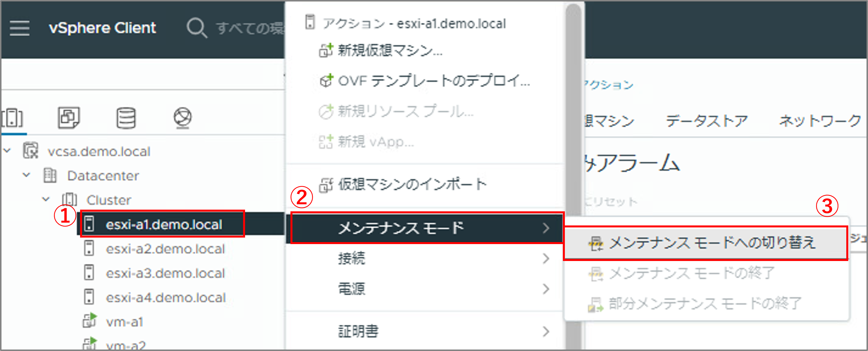This screenshot has width=868, height=351.
Task: Select host esxi-a3.demo.local
Action: (x=166, y=273)
